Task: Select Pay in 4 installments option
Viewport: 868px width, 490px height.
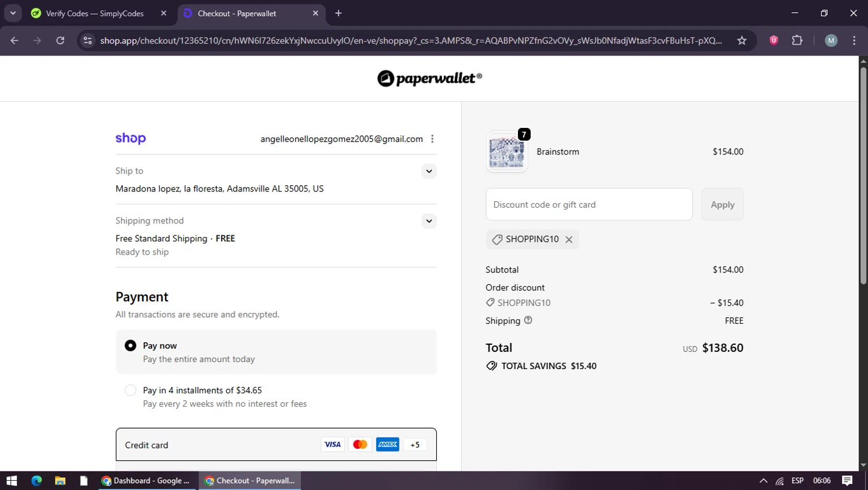Action: (x=131, y=390)
